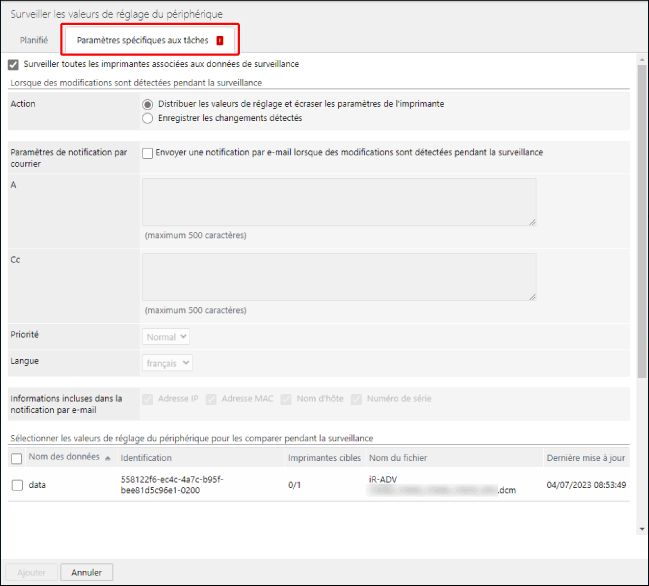This screenshot has width=649, height=586.
Task: Click the scrollbar down arrow
Action: (x=640, y=528)
